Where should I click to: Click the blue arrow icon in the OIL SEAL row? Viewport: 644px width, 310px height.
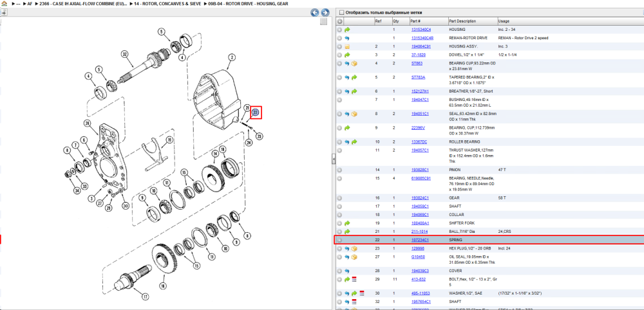348,257
